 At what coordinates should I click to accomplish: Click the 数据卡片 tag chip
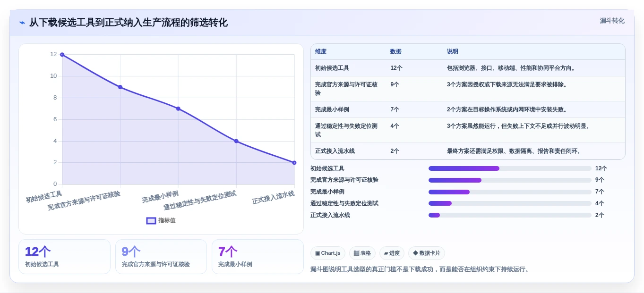[x=427, y=253]
